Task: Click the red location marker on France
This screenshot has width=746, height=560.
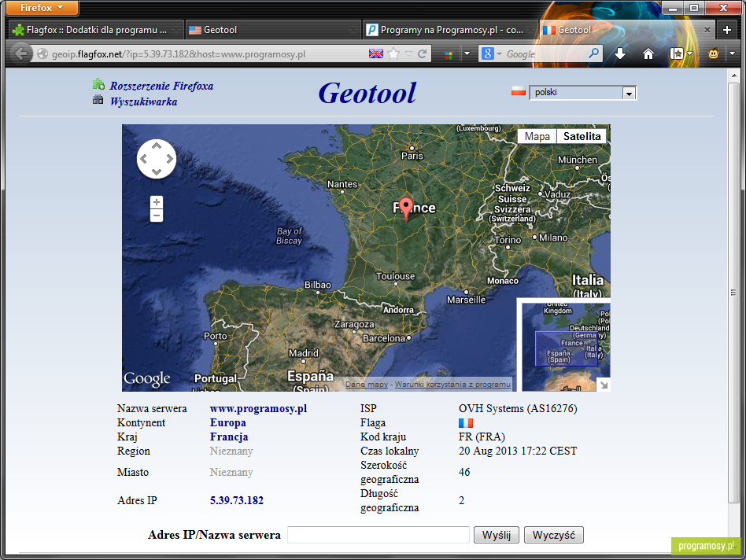Action: point(406,208)
